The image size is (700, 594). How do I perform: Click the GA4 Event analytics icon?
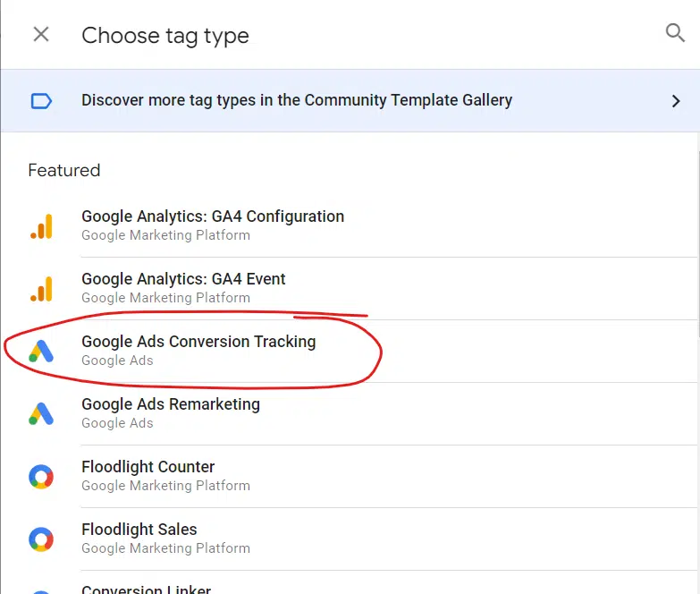41,289
